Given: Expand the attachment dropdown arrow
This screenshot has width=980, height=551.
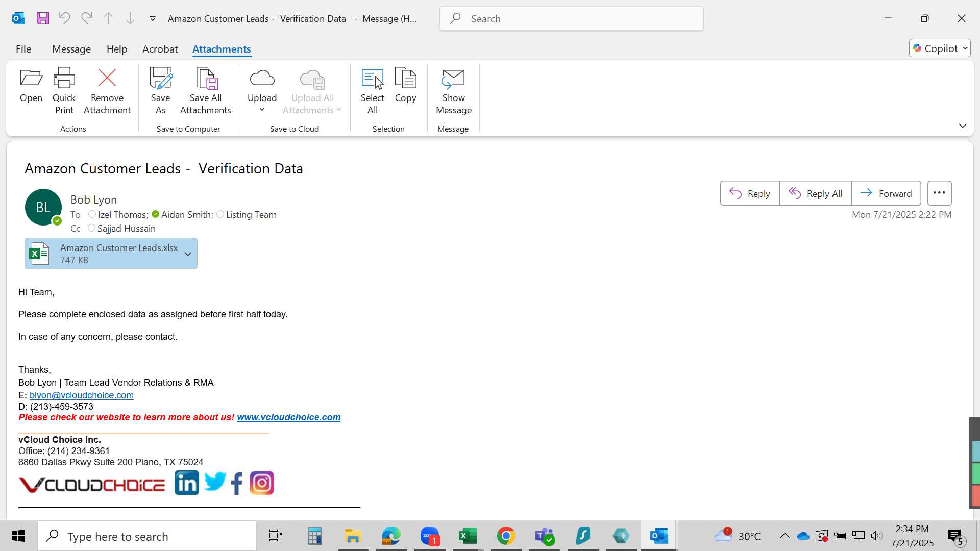Looking at the screenshot, I should tap(188, 254).
